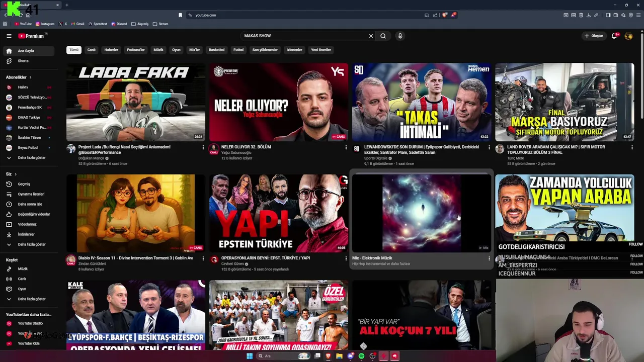Open the TAKAS İHTİMALİ video thumbnail
Image resolution: width=644 pixels, height=362 pixels.
[x=422, y=102]
